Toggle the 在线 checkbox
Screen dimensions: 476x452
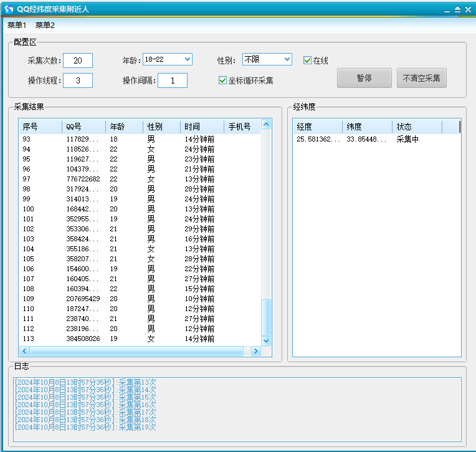coord(307,60)
